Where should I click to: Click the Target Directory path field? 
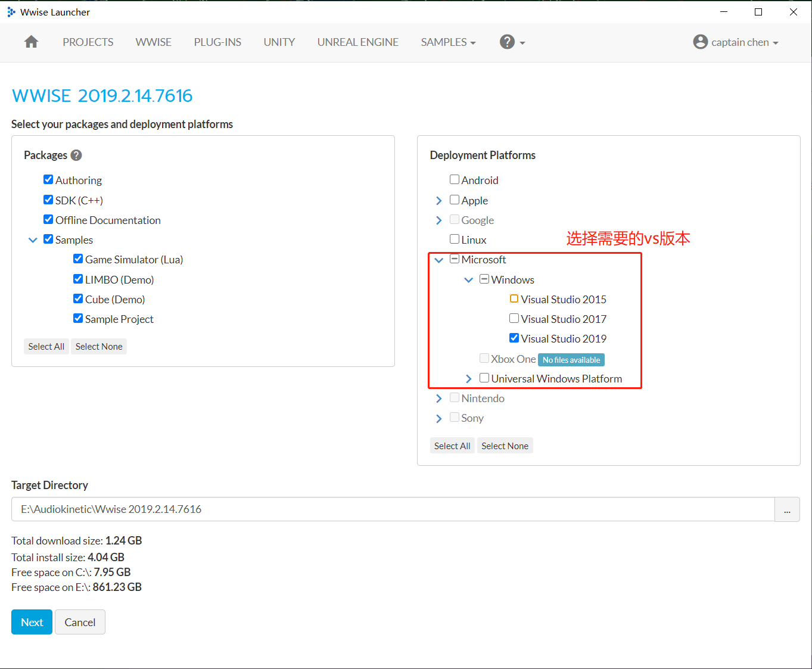(x=393, y=509)
